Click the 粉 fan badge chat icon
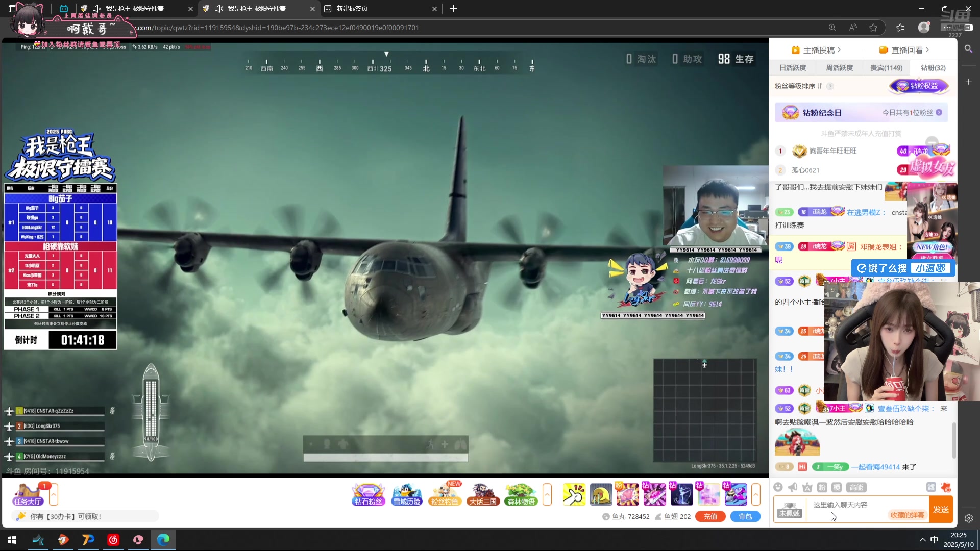 (822, 487)
